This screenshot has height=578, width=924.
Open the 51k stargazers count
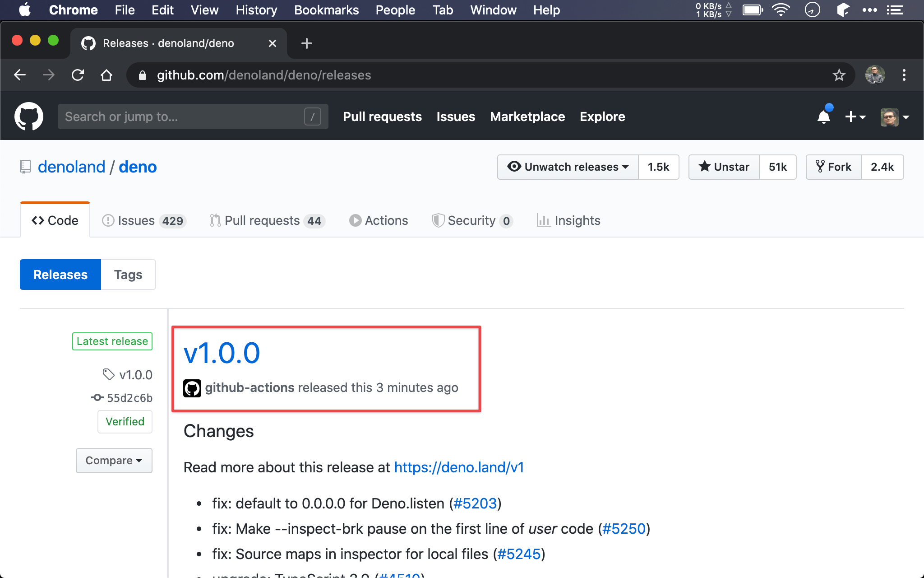coord(778,167)
